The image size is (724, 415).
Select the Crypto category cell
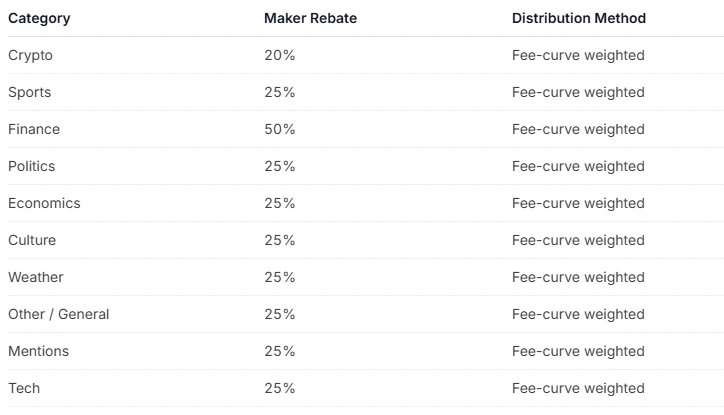30,55
